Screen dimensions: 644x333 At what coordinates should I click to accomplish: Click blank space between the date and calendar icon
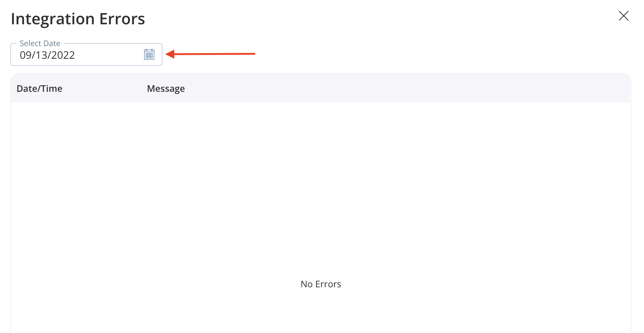pyautogui.click(x=109, y=55)
